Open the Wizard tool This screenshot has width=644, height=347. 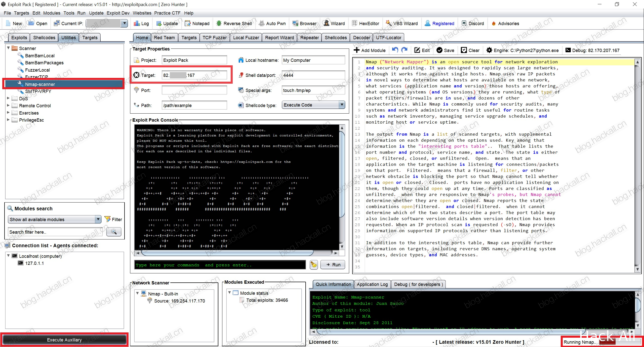click(x=334, y=23)
